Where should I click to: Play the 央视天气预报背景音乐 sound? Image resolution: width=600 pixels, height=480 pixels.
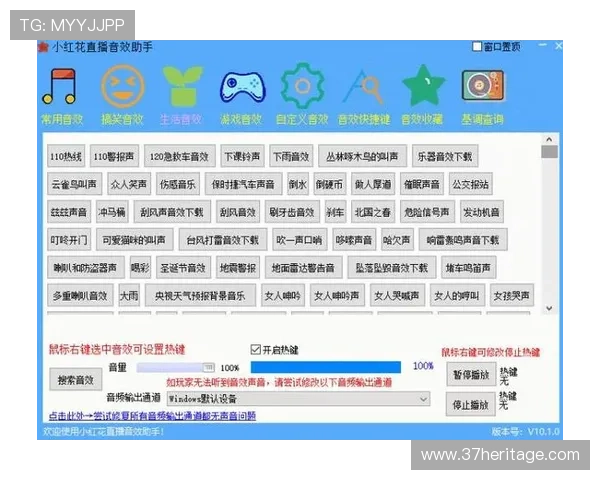[x=200, y=295]
